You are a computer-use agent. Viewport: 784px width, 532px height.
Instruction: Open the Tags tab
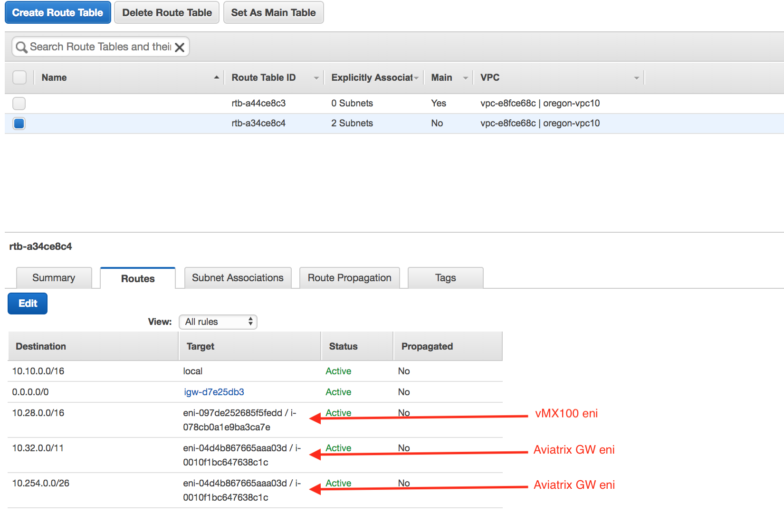[445, 278]
